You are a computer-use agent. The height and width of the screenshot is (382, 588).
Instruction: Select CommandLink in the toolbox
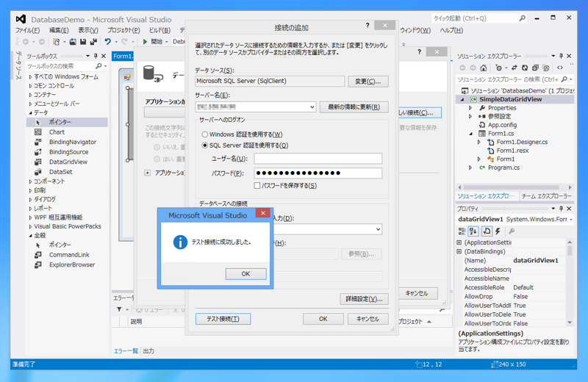[69, 254]
